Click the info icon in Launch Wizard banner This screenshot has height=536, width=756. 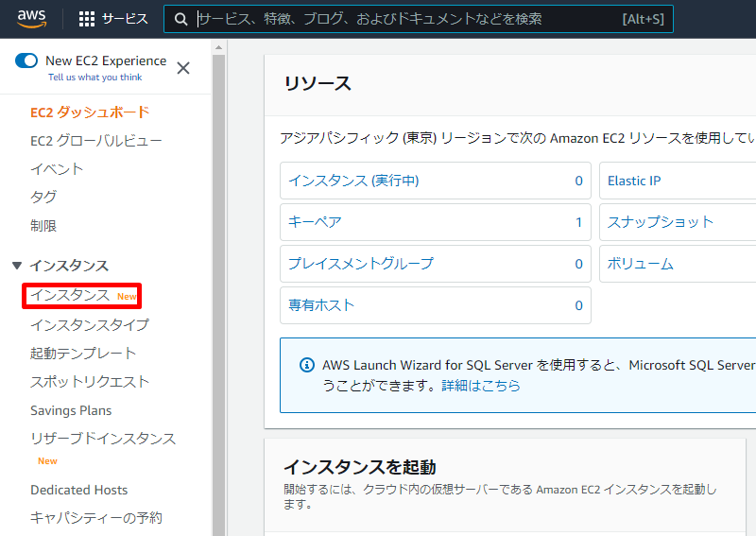(306, 365)
